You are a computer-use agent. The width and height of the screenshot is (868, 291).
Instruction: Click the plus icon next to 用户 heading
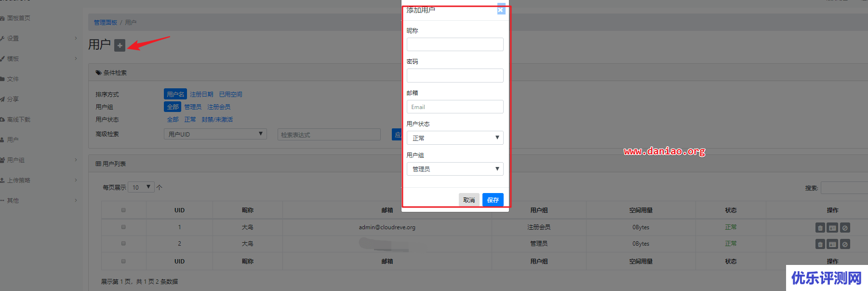(120, 45)
